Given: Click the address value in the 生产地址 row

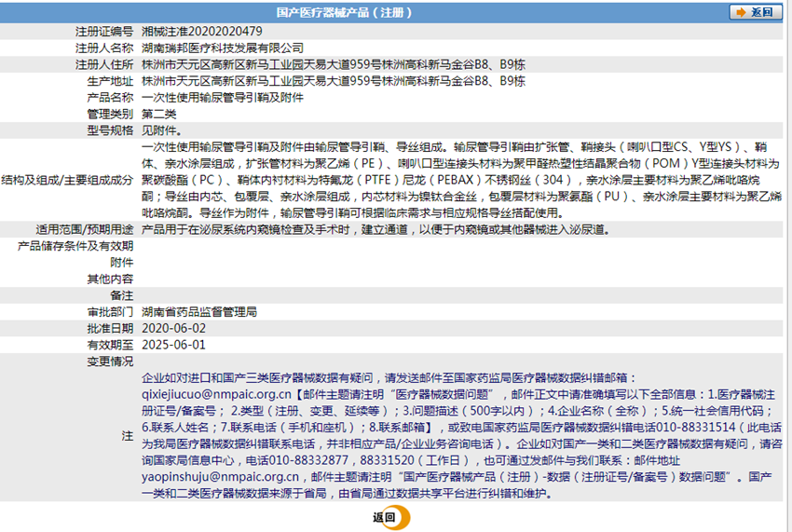Looking at the screenshot, I should pyautogui.click(x=334, y=81).
